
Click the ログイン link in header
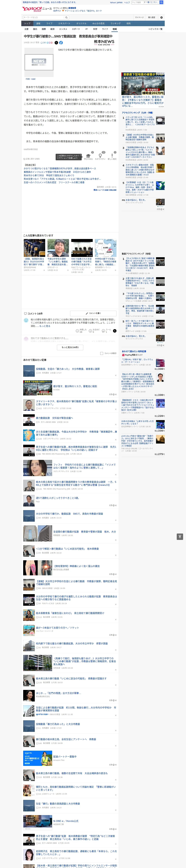57,11
